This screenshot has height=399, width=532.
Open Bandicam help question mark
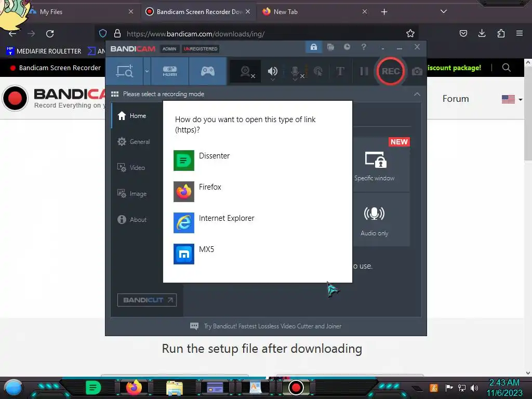tap(363, 47)
